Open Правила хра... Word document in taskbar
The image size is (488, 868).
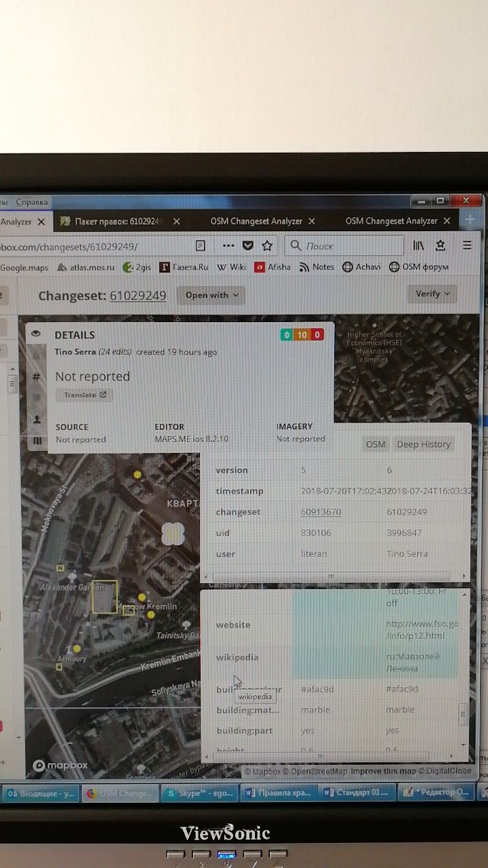(x=279, y=792)
